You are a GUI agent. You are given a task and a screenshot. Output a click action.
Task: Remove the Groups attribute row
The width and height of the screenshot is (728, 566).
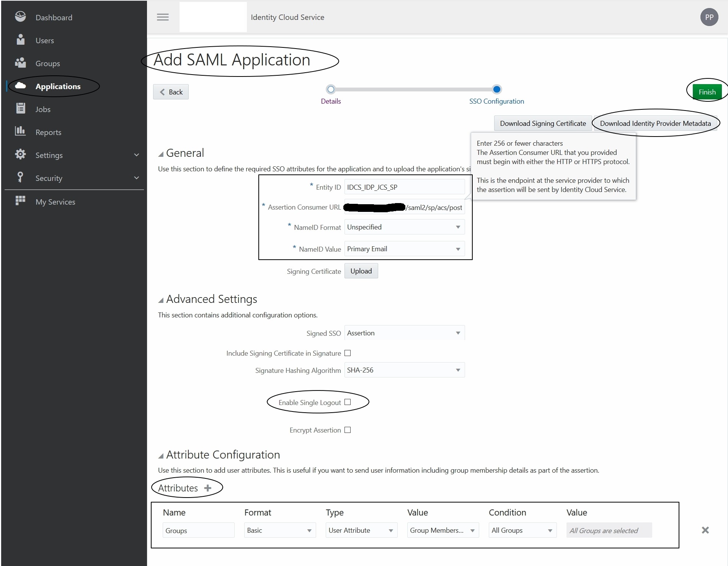point(705,530)
